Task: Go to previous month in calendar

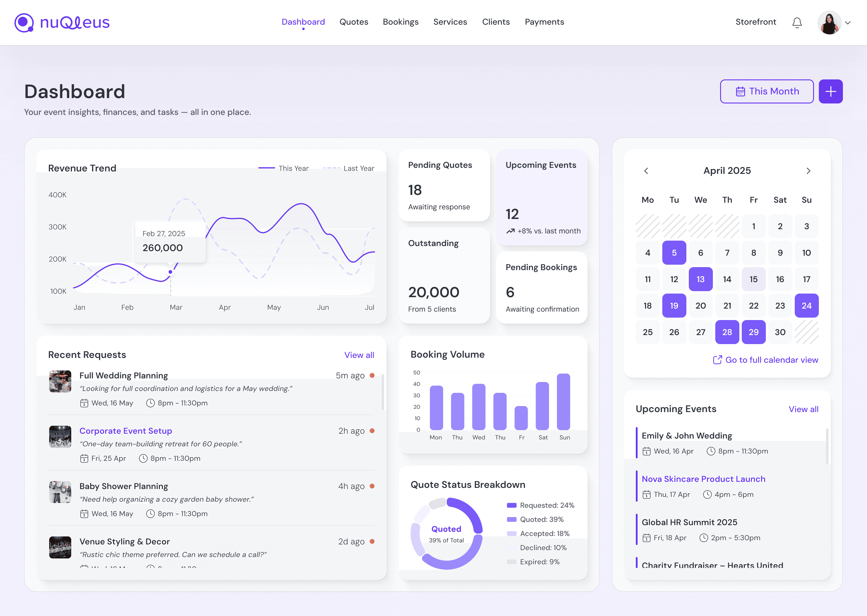Action: tap(646, 171)
